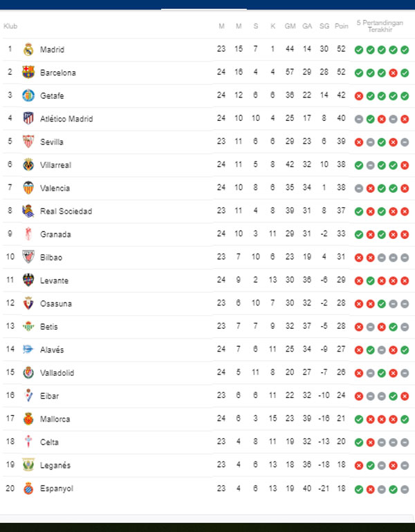The height and width of the screenshot is (532, 415).
Task: Select the Getafe team logo
Action: (28, 95)
